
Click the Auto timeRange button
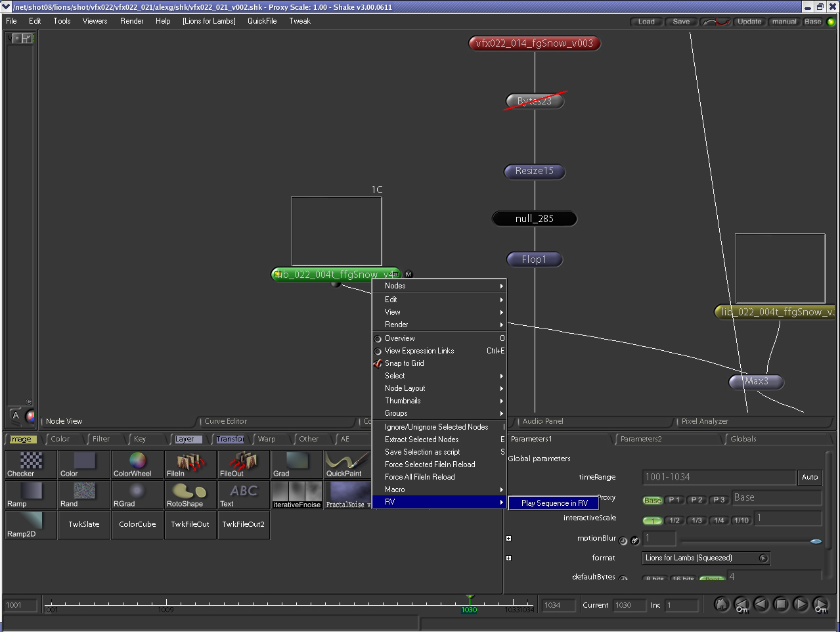click(810, 477)
